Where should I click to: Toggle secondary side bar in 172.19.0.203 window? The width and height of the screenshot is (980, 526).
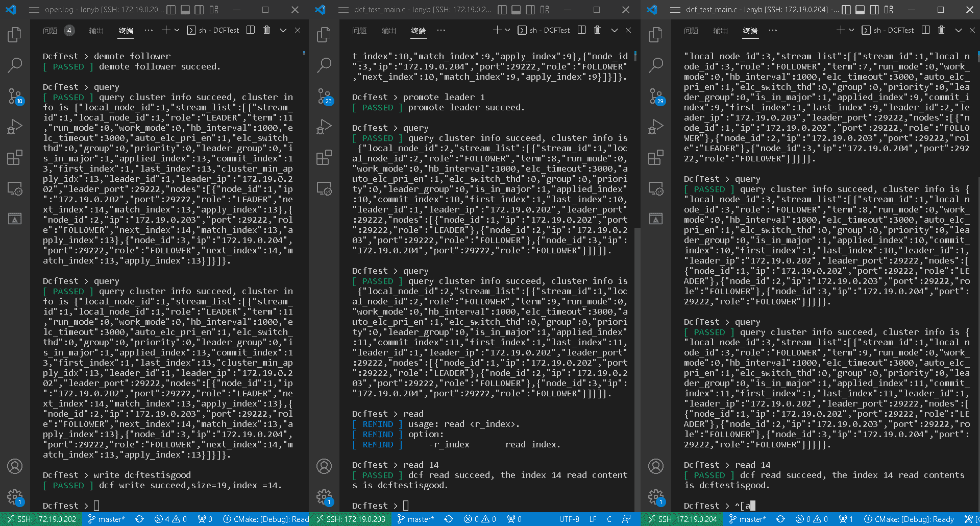530,10
